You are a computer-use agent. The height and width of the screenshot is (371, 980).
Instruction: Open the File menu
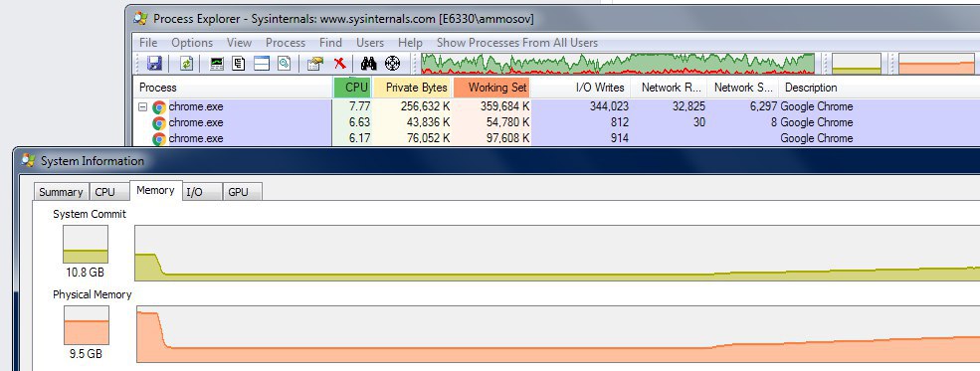[x=148, y=43]
